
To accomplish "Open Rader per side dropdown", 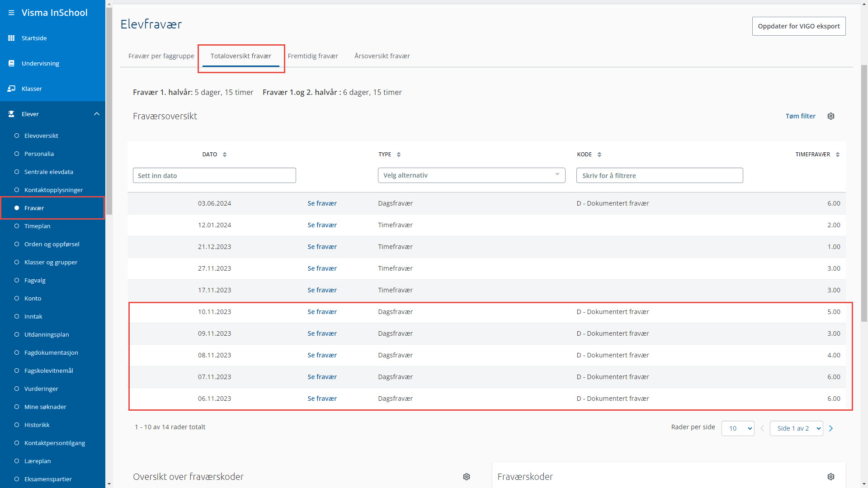I will pyautogui.click(x=738, y=428).
